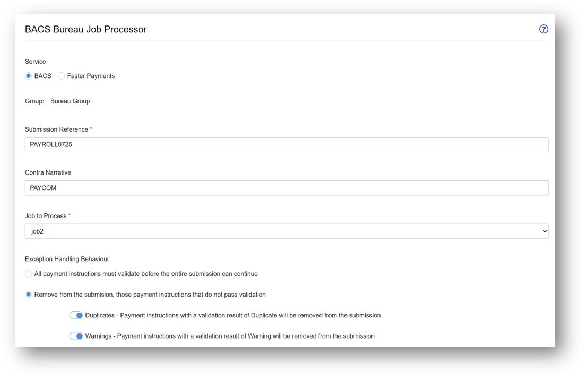Select the BACS service radio button

[29, 76]
